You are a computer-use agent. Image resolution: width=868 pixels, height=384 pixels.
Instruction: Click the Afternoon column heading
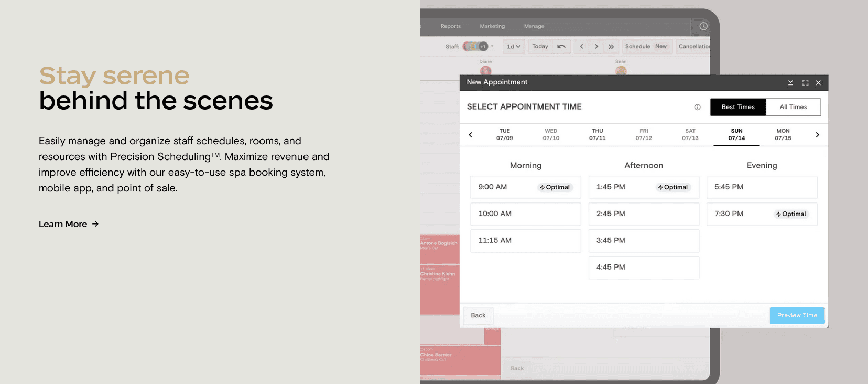[644, 165]
